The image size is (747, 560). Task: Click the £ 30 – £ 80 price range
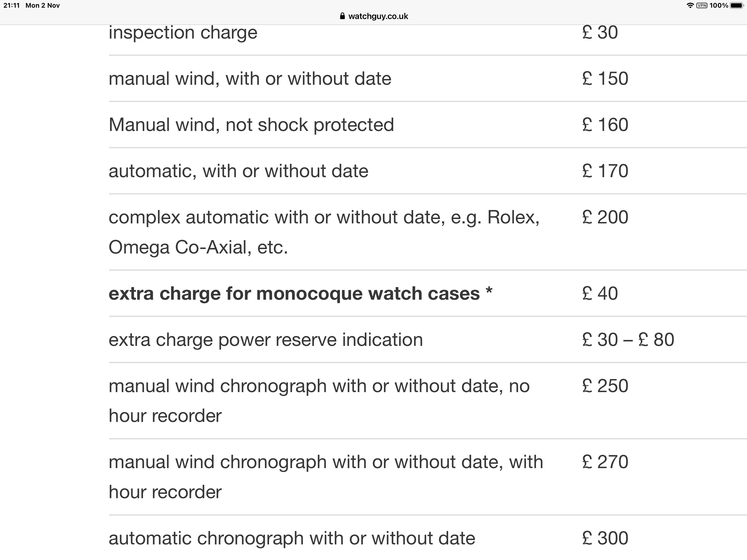628,340
